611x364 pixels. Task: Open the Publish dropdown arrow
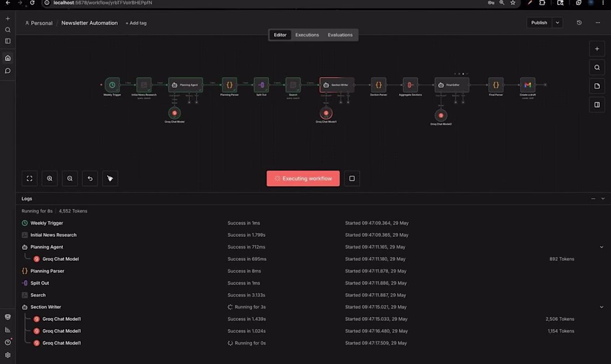[x=558, y=23]
